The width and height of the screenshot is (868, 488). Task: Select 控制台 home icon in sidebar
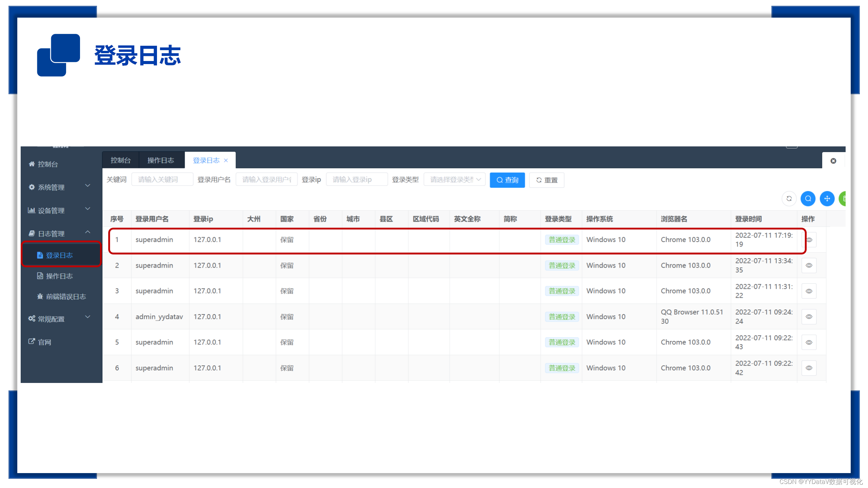(x=32, y=164)
